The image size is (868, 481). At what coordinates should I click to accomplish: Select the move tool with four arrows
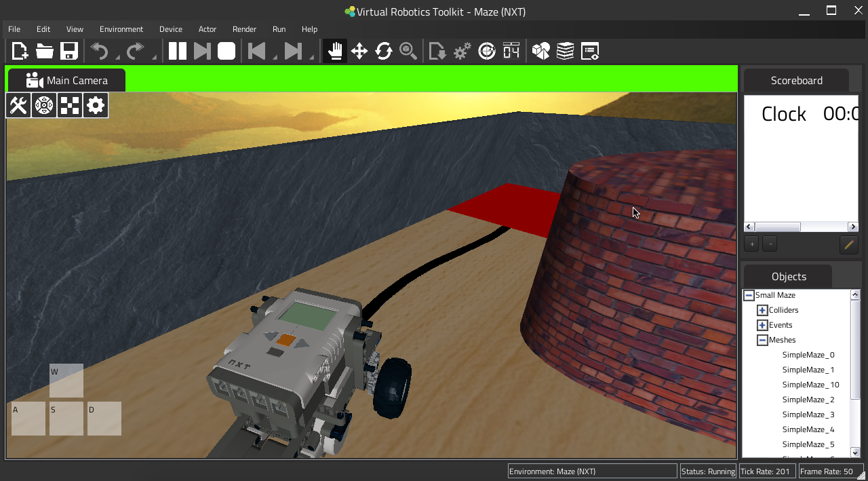[359, 52]
